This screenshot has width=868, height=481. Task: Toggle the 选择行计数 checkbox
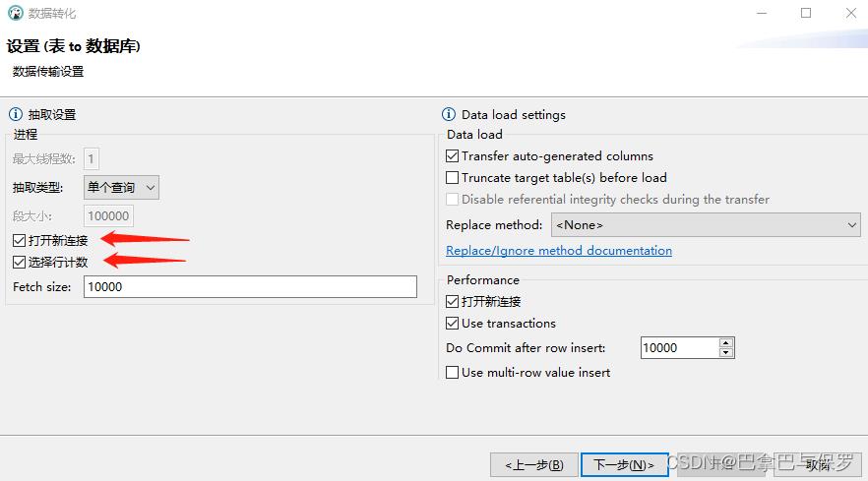20,262
